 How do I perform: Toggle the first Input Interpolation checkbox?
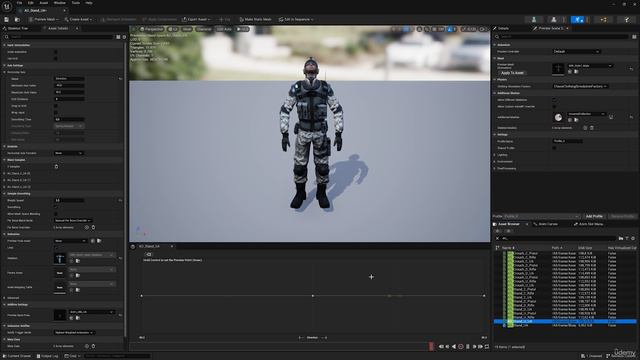click(x=56, y=52)
